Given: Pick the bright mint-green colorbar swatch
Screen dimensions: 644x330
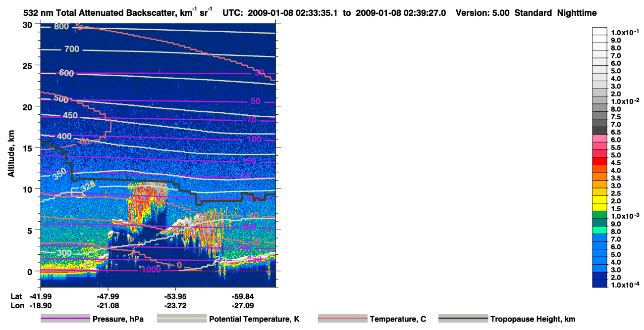Looking at the screenshot, I should pos(600,230).
